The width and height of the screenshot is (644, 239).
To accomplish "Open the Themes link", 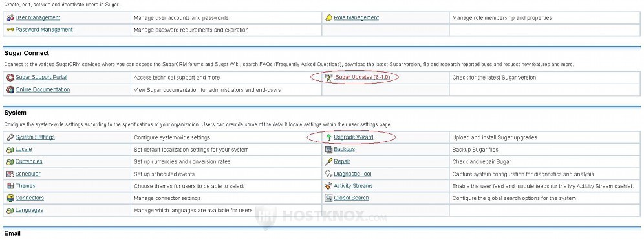I will click(25, 186).
